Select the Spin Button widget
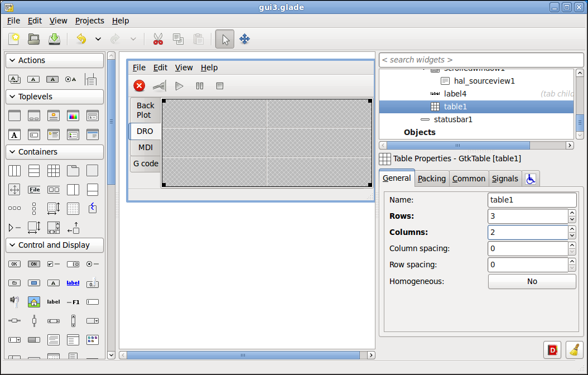 (x=73, y=264)
